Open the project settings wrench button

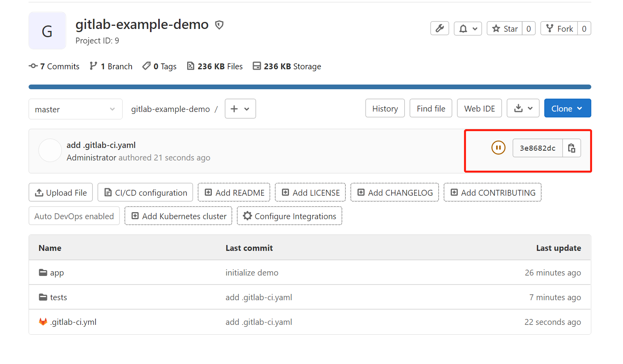[440, 29]
